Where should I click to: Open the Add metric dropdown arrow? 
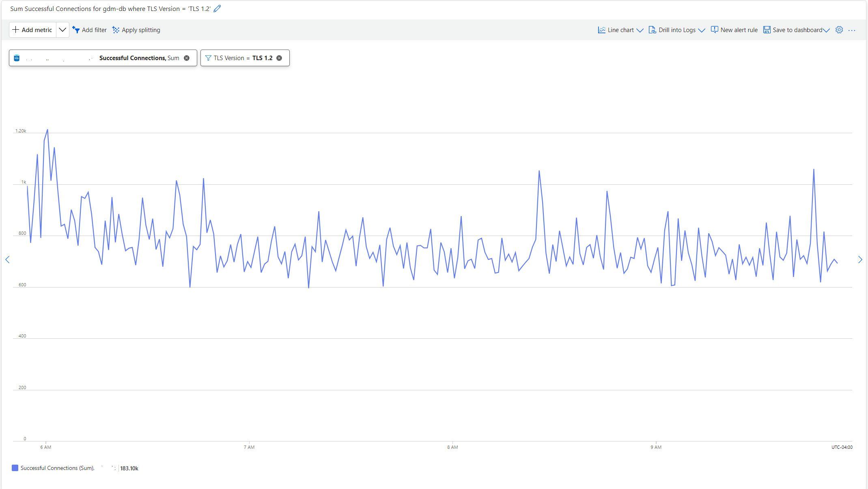click(62, 30)
